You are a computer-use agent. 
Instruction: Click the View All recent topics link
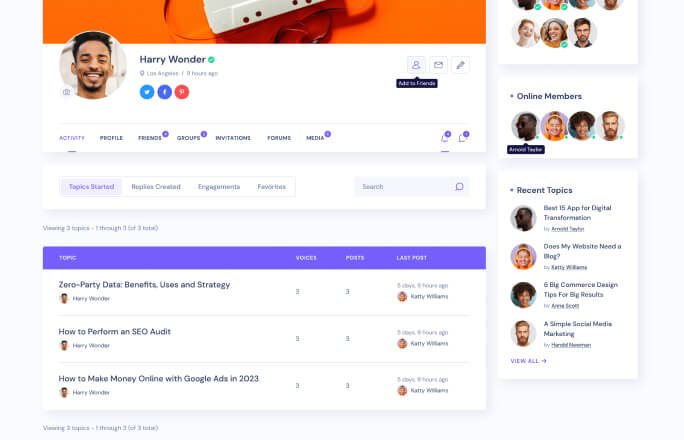pyautogui.click(x=528, y=361)
